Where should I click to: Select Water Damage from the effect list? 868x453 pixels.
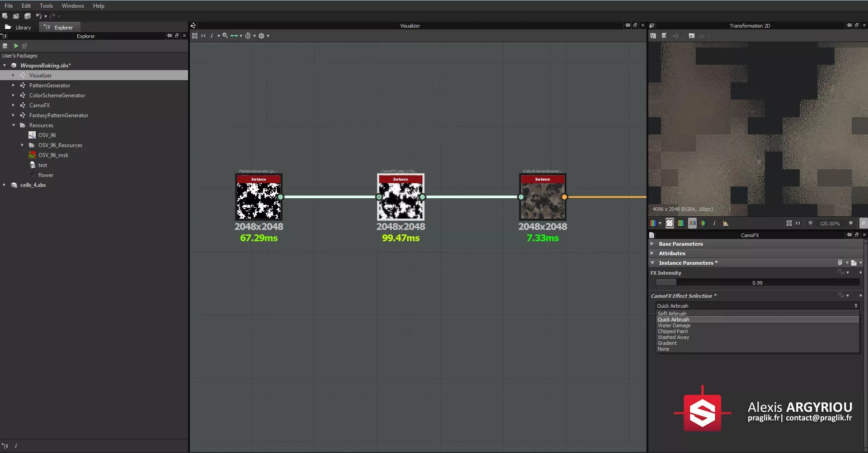pyautogui.click(x=674, y=325)
